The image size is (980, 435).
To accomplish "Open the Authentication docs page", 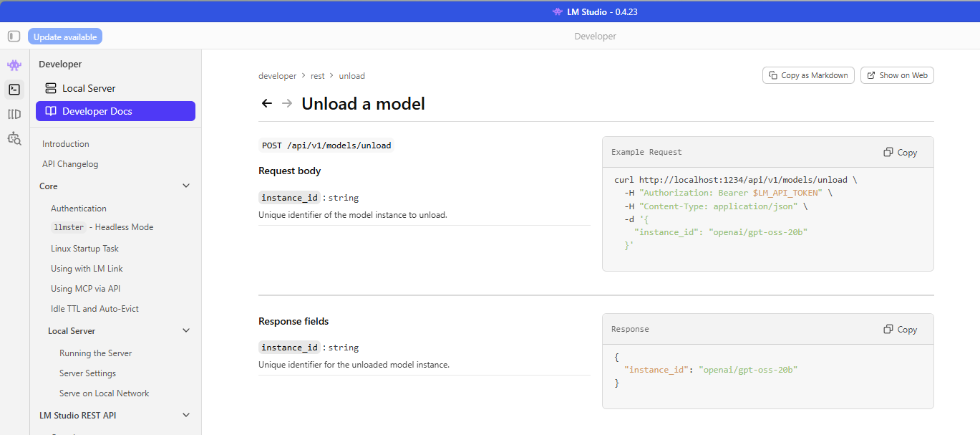I will 79,209.
